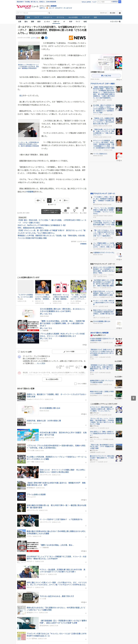Image resolution: width=138 pixels, height=644 pixels.
Task: Go to article page 3
Action: point(55,200)
